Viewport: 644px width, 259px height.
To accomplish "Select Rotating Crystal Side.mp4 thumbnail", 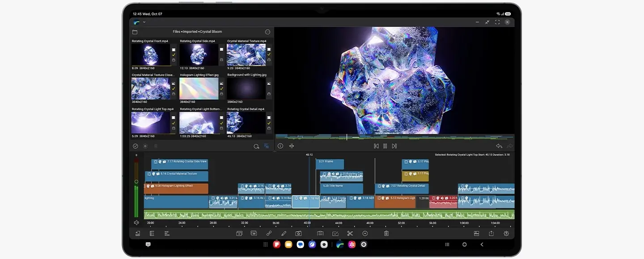I will pyautogui.click(x=199, y=55).
